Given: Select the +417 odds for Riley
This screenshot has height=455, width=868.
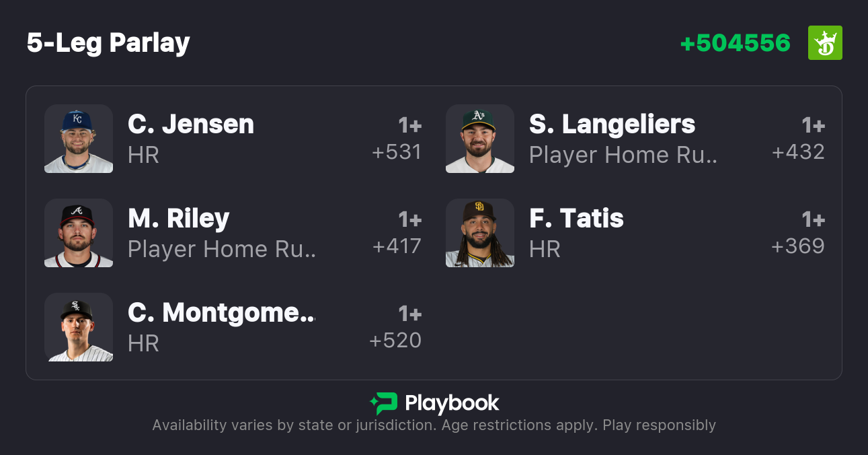Looking at the screenshot, I should click(x=397, y=246).
